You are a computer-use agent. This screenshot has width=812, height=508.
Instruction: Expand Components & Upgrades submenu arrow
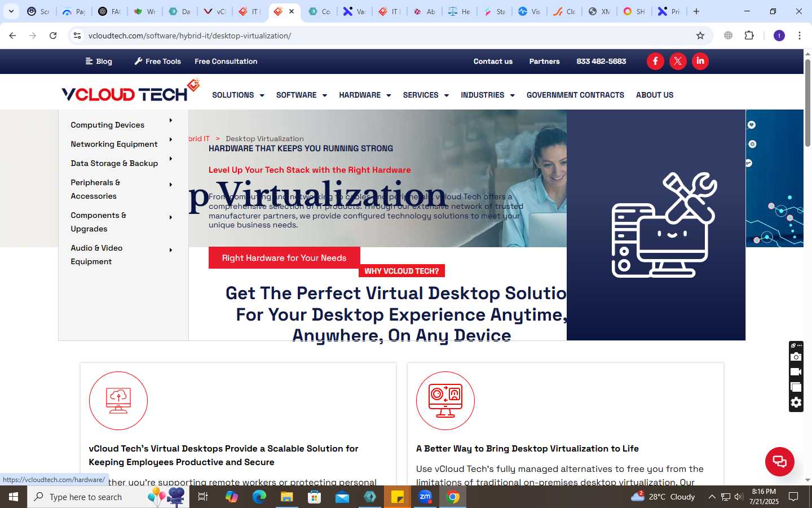[x=171, y=217]
